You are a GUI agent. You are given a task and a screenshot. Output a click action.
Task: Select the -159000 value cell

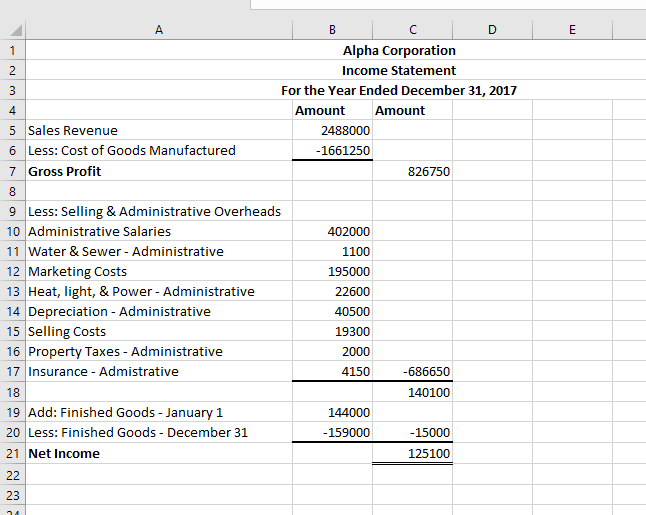point(332,432)
